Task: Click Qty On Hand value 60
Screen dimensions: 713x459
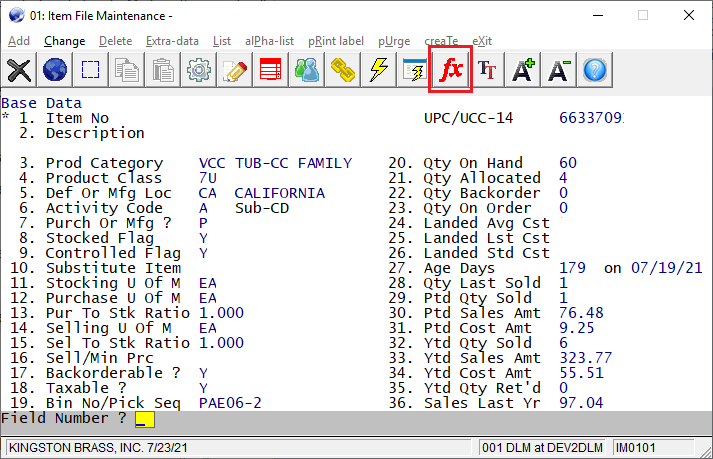Action: click(x=568, y=163)
